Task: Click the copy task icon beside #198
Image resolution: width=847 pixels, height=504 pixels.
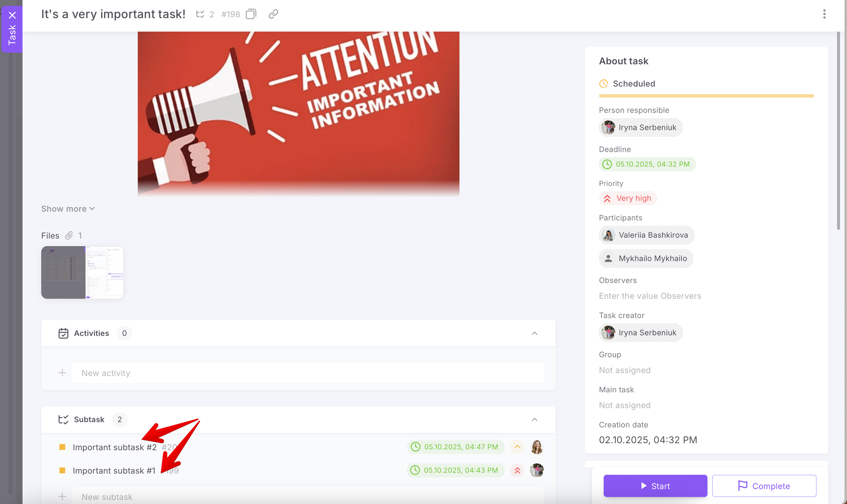Action: [251, 14]
